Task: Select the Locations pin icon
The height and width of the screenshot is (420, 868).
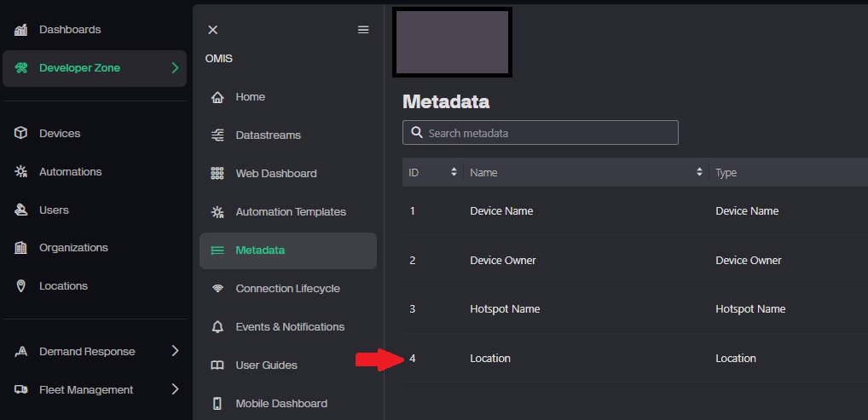Action: [21, 286]
